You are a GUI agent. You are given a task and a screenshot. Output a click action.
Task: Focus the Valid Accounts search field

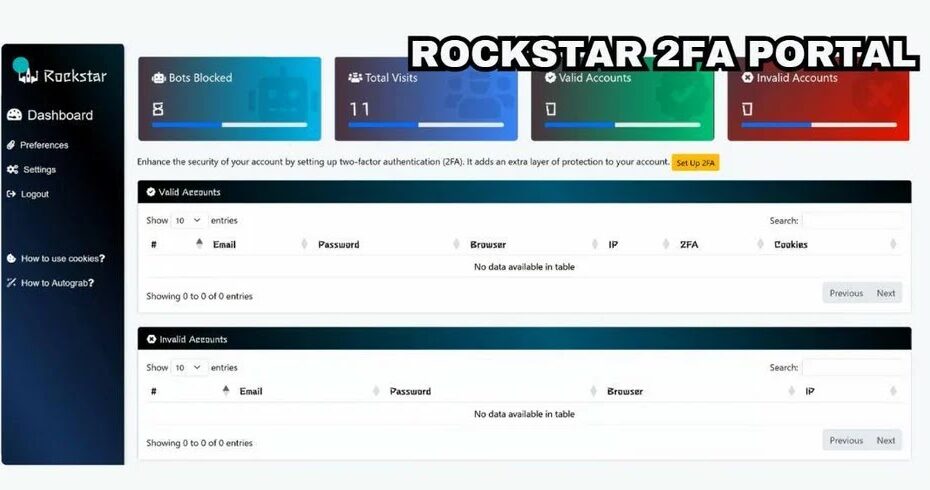tap(852, 221)
